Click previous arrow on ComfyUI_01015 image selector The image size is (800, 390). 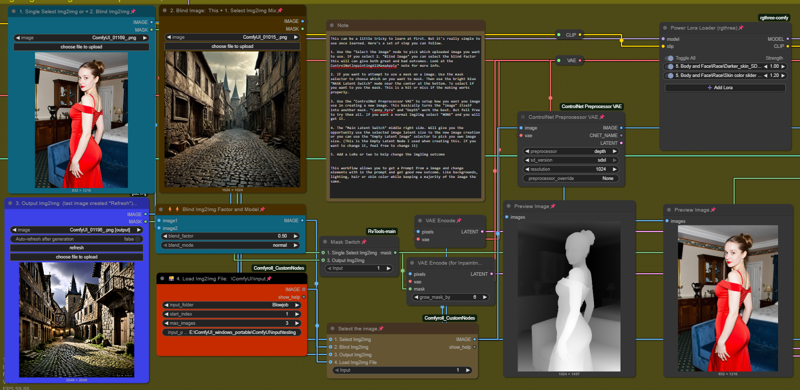[168, 37]
